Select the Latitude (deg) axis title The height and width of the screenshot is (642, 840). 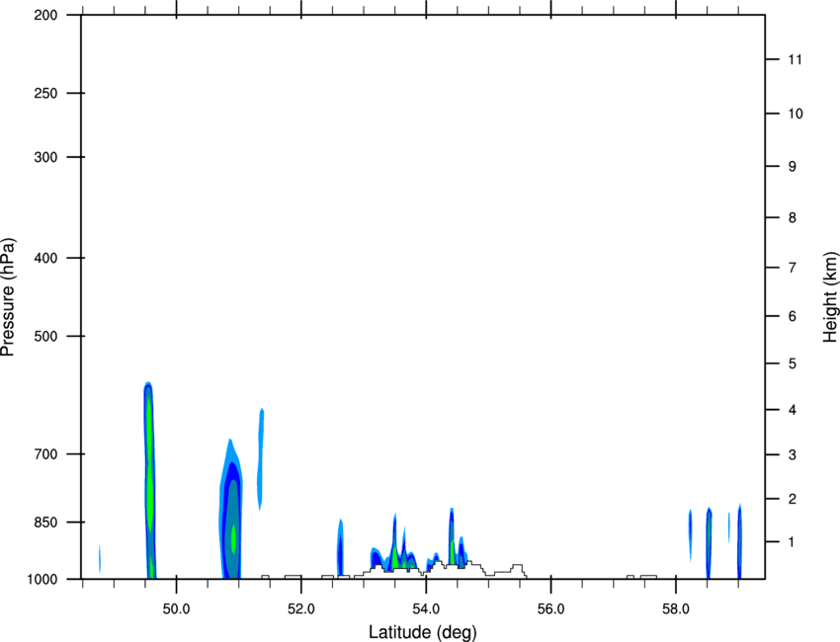(423, 632)
